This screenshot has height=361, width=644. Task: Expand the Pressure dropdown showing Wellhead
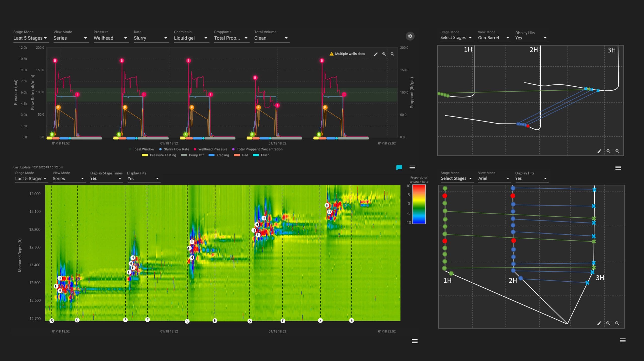110,38
